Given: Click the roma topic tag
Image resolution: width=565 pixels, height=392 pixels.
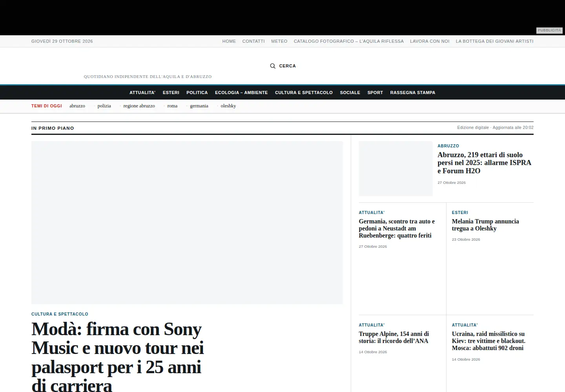Looking at the screenshot, I should coord(172,106).
